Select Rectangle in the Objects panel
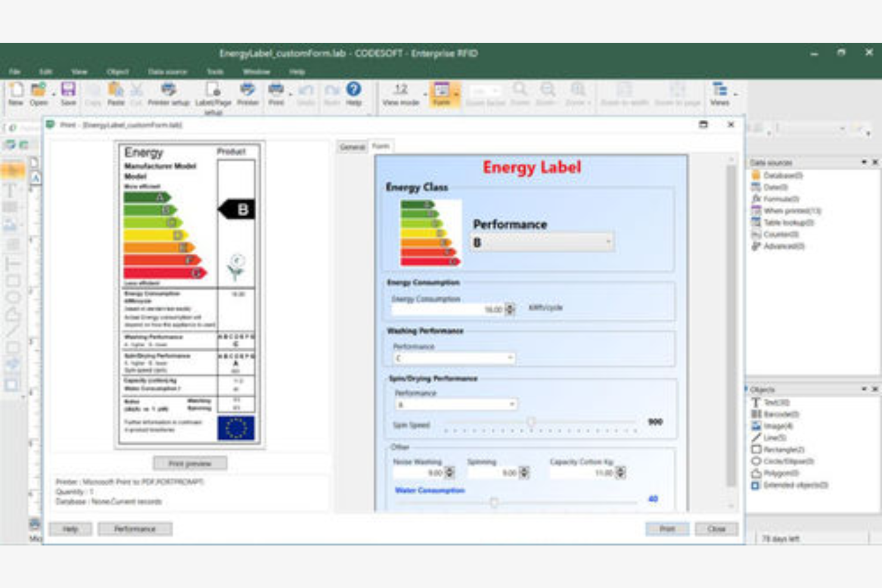This screenshot has height=588, width=882. point(778,450)
